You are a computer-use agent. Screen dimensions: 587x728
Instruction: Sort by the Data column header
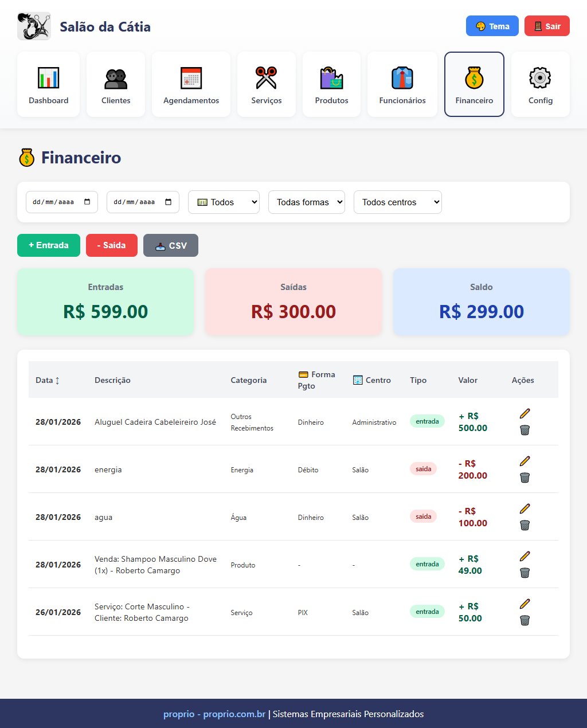[x=48, y=380]
